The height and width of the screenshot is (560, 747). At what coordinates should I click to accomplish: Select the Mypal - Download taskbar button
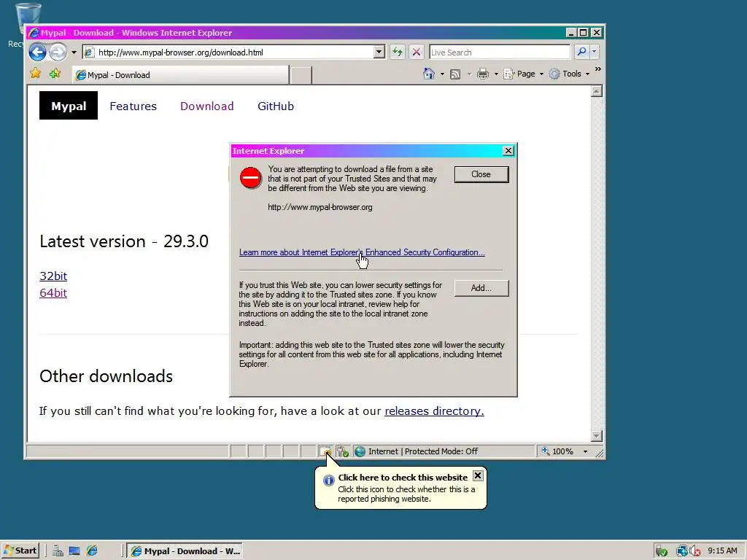(x=185, y=551)
